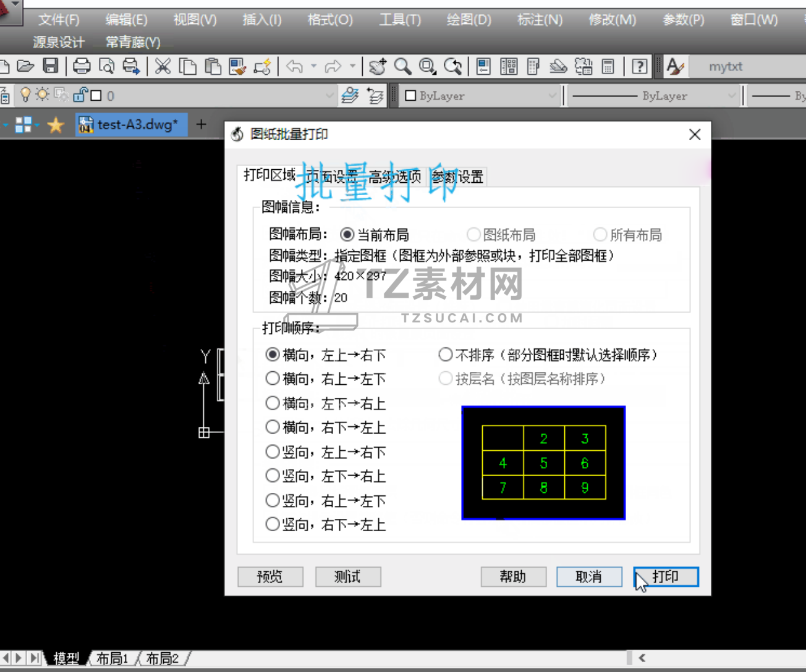This screenshot has height=672, width=806.
Task: Click the Redo arrow icon
Action: (x=333, y=66)
